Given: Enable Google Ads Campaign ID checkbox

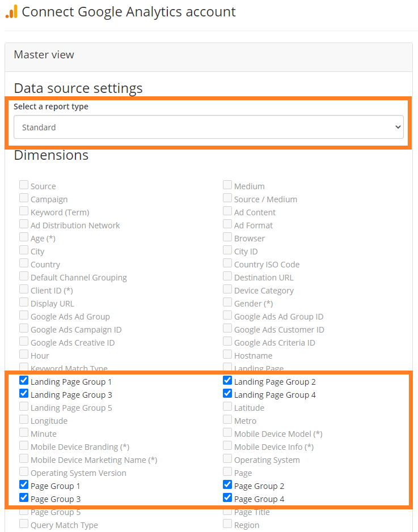Looking at the screenshot, I should pos(24,328).
